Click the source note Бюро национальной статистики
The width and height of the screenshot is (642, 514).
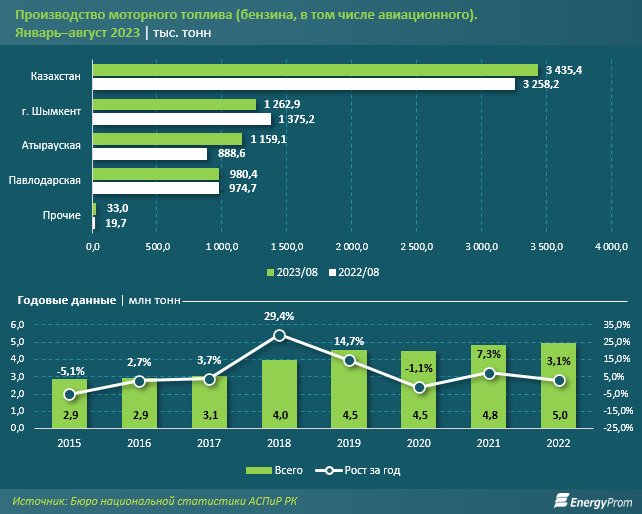pos(154,501)
